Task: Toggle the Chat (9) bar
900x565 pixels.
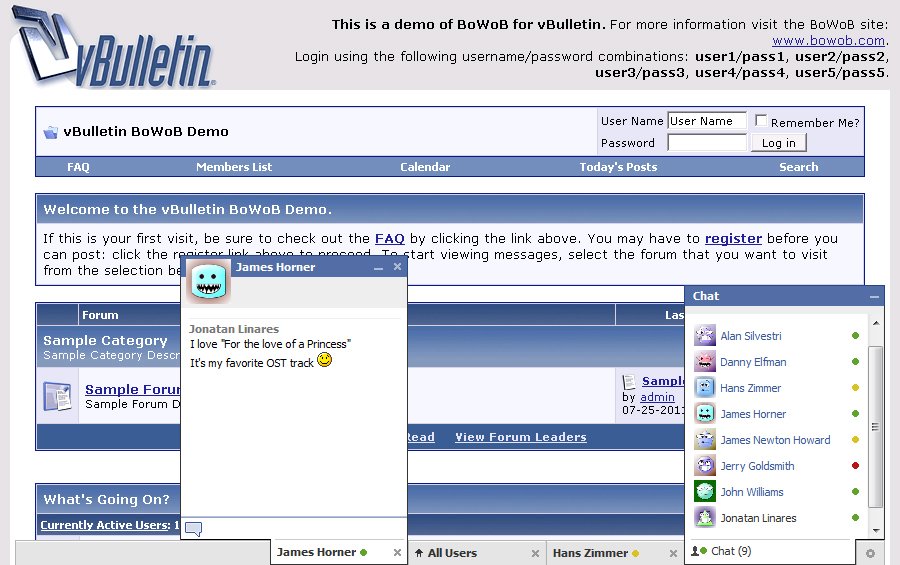Action: [x=769, y=551]
